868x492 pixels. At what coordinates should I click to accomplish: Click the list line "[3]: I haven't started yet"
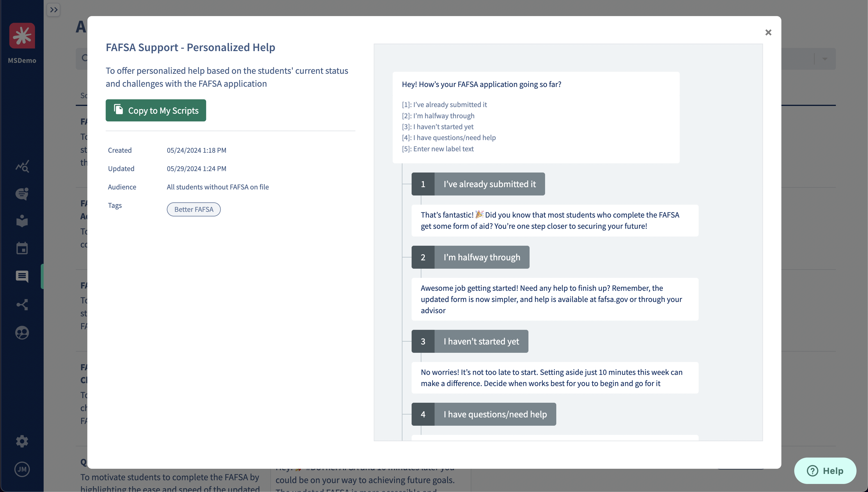437,127
